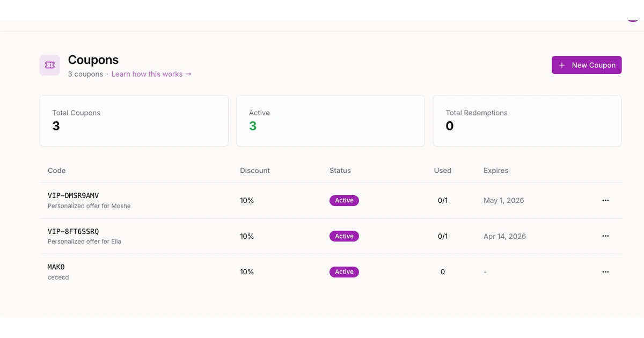
Task: Click the Total Redemptions stat card
Action: (527, 121)
